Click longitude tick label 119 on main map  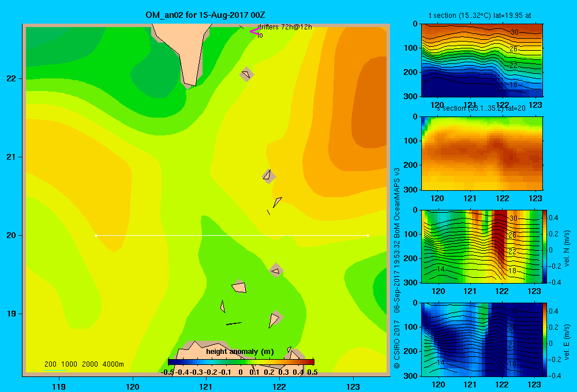59,386
